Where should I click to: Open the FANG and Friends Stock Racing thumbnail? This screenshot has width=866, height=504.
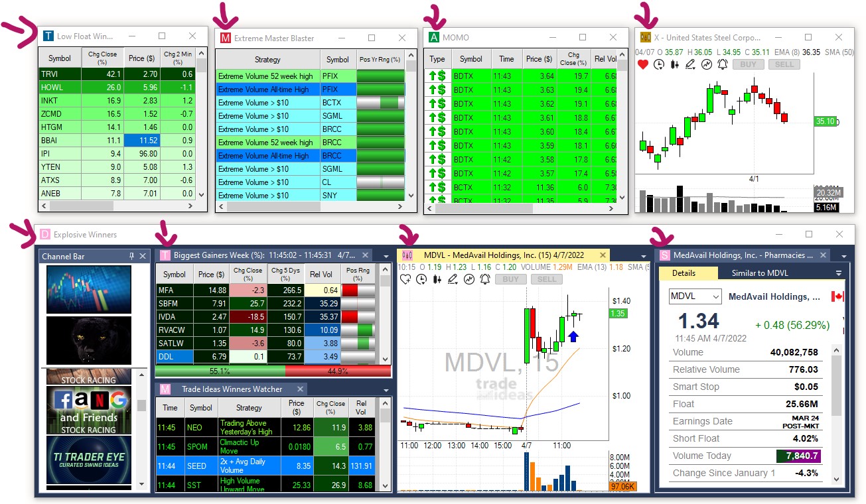pyautogui.click(x=89, y=410)
